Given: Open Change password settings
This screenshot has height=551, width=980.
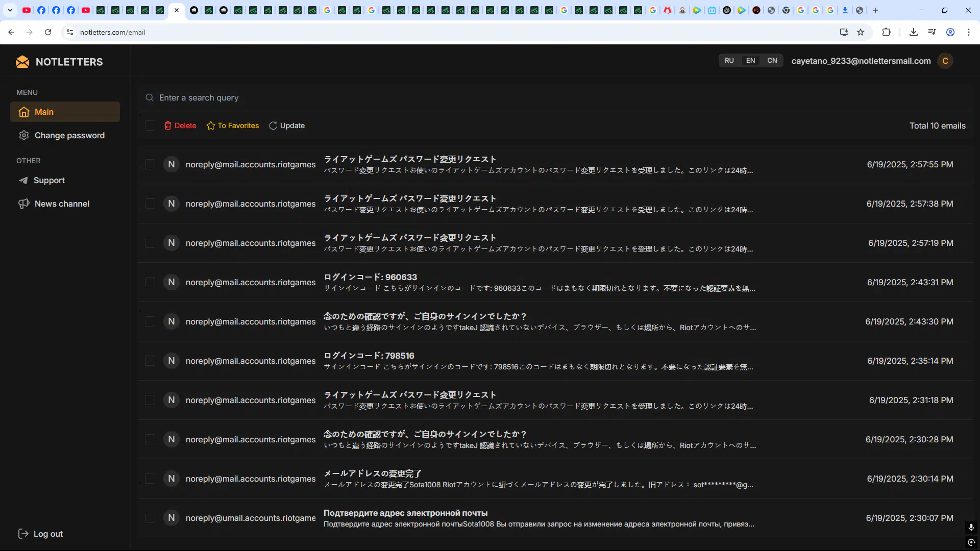Looking at the screenshot, I should point(65,135).
